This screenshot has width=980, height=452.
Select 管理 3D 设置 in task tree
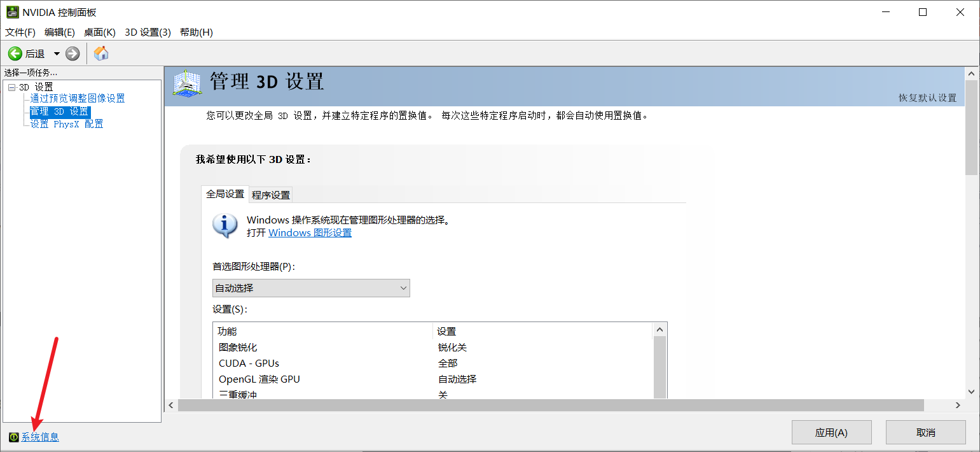(x=60, y=111)
